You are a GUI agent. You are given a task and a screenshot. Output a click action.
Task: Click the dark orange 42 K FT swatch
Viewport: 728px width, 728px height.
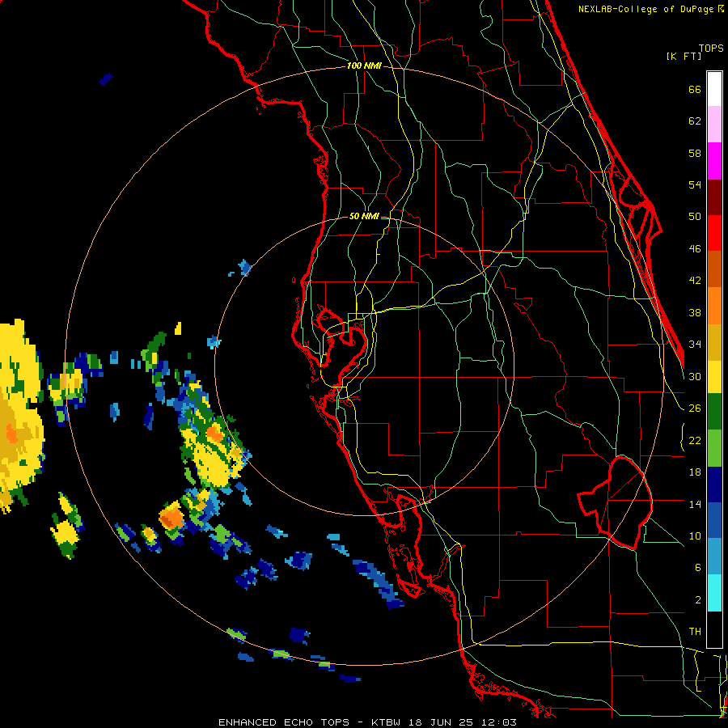714,269
